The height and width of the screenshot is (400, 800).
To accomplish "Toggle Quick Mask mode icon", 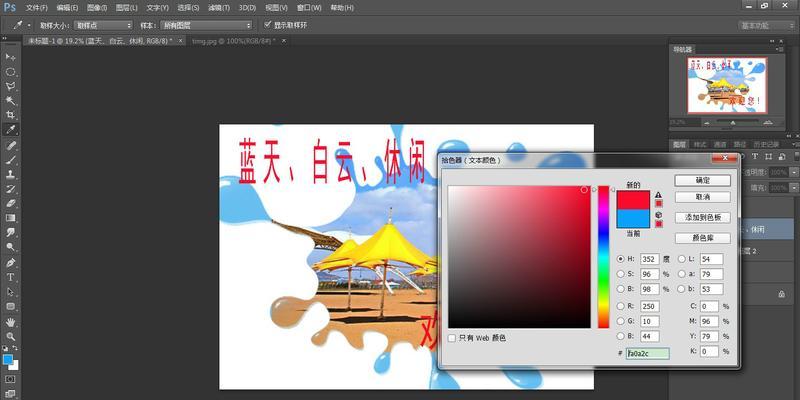I will tap(10, 380).
